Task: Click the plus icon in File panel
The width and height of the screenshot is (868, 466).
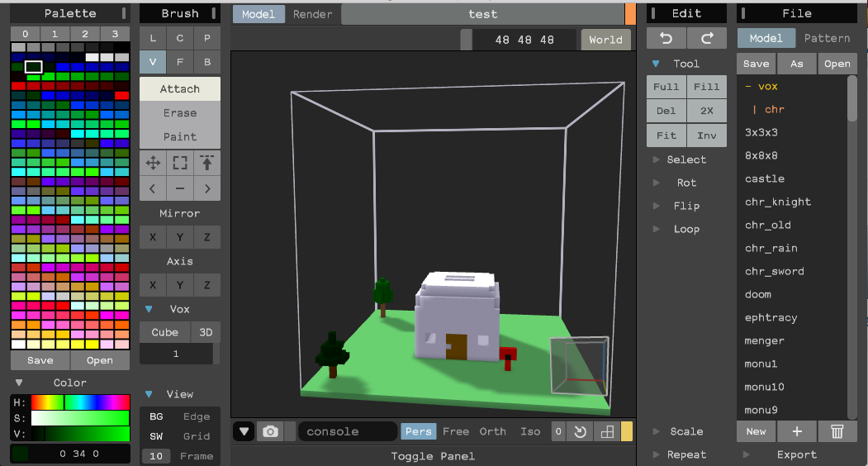Action: (x=797, y=431)
